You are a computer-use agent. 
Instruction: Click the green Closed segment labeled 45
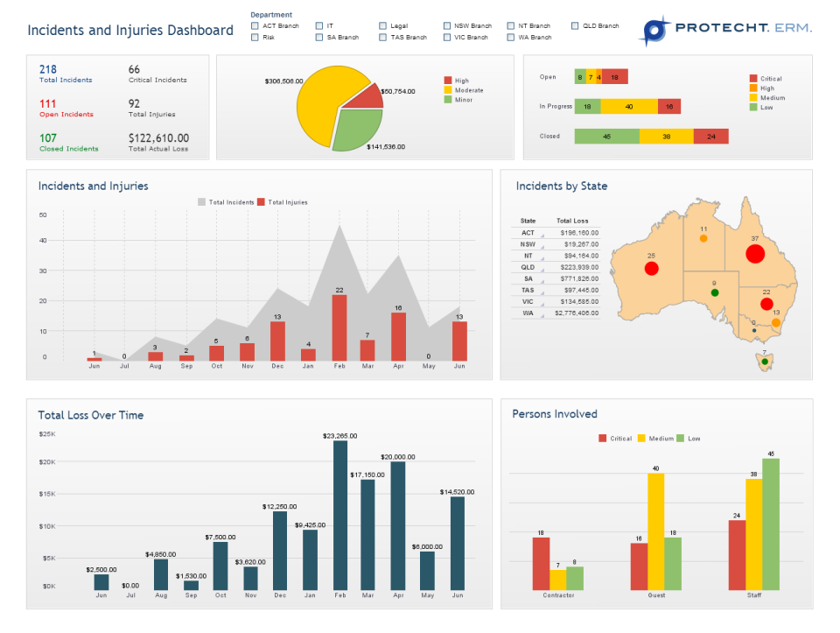[x=607, y=137]
